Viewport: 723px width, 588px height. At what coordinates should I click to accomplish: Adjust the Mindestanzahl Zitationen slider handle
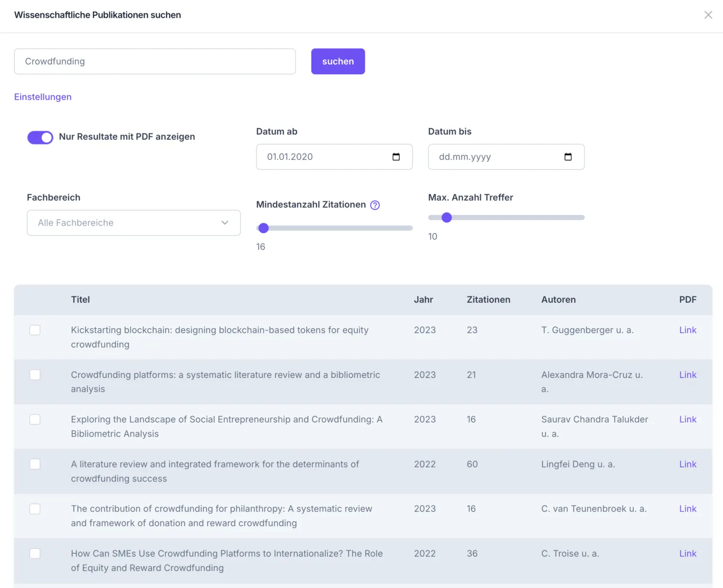[x=263, y=228]
